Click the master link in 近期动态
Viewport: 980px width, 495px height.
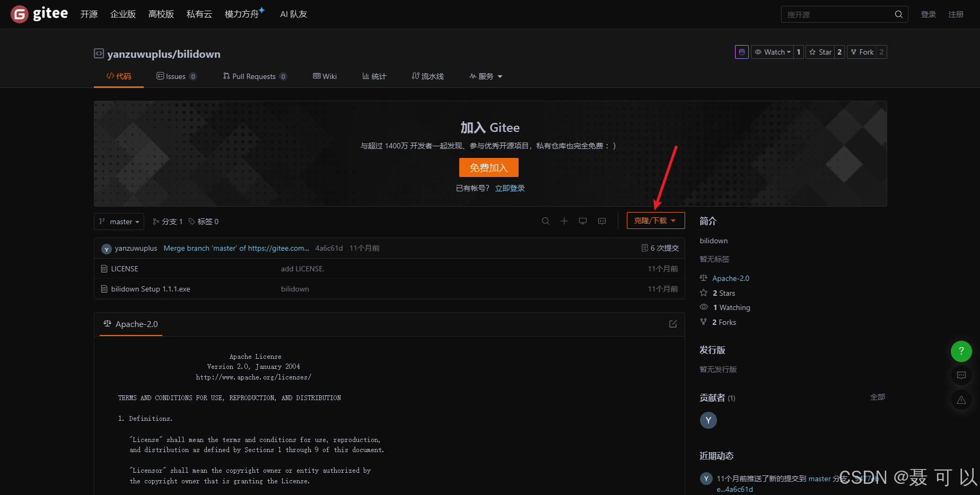pos(819,479)
